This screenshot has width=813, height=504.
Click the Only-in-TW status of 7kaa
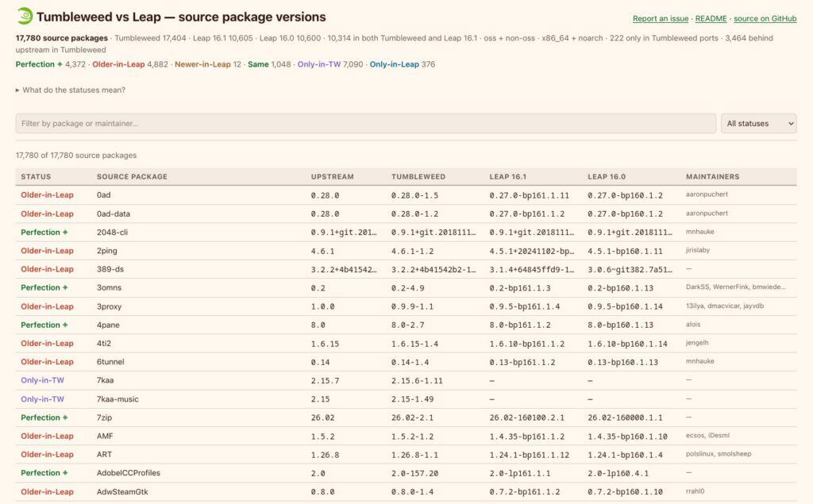[x=43, y=380]
